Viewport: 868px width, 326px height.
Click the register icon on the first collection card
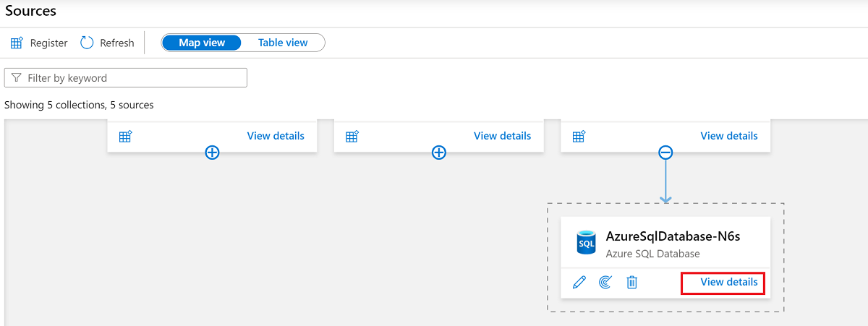point(125,136)
